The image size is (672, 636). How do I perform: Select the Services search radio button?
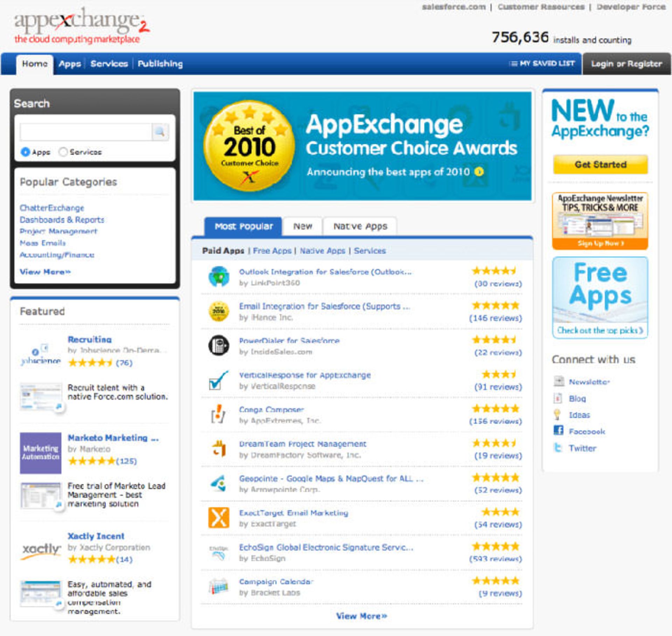coord(63,152)
